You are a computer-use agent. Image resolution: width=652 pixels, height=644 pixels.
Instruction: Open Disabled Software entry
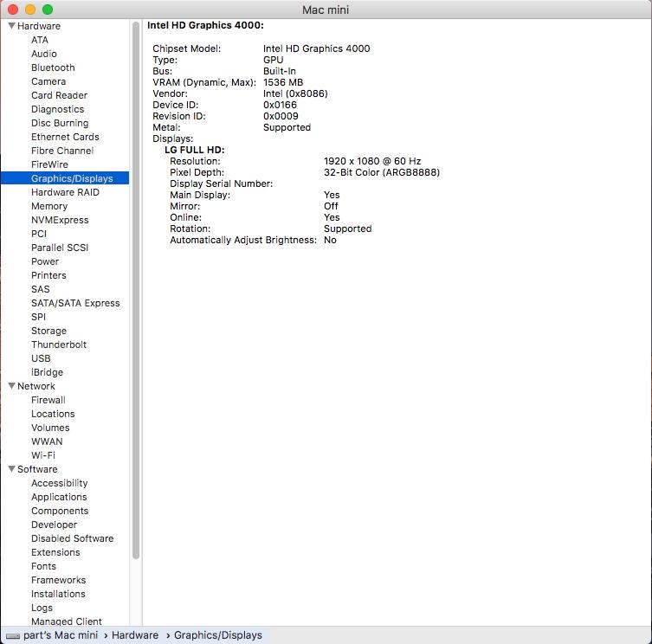pos(73,538)
